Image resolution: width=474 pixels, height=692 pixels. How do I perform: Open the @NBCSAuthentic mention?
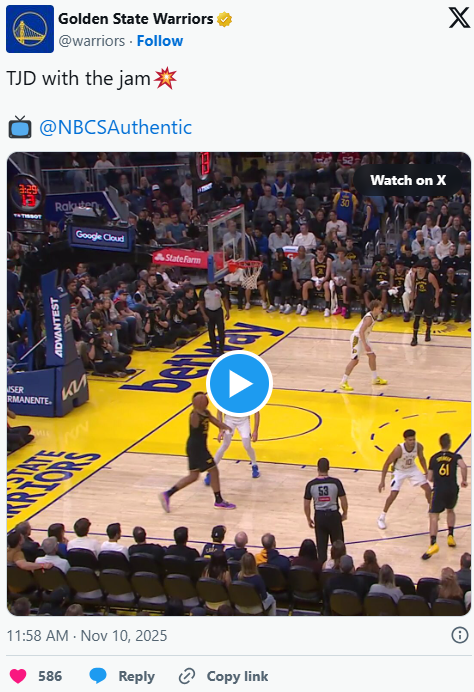pos(116,128)
